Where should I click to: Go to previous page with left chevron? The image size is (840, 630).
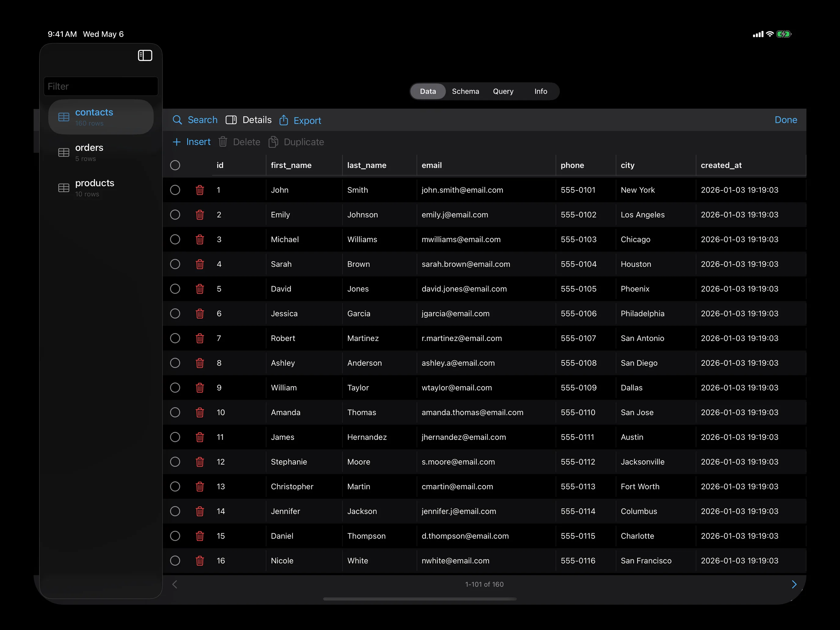(x=175, y=584)
